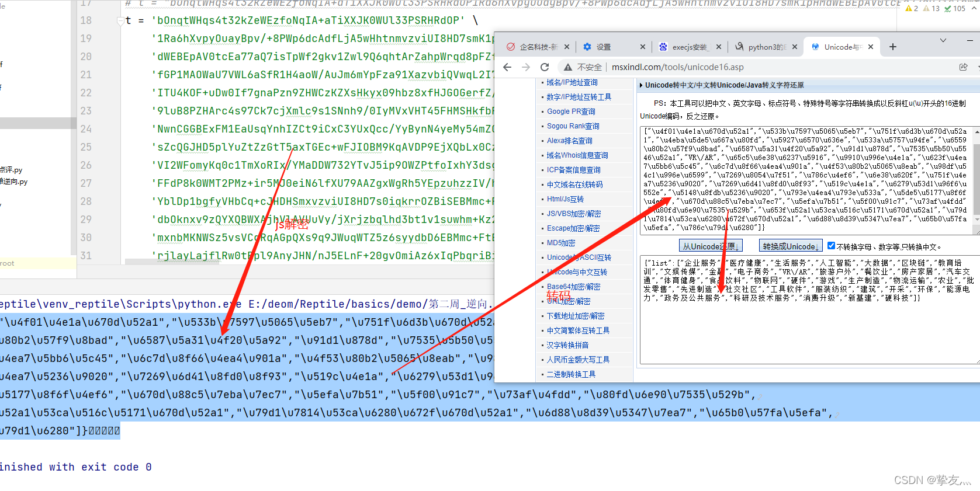The height and width of the screenshot is (491, 980).
Task: Open the Sogou Rank查询 link
Action: (573, 126)
